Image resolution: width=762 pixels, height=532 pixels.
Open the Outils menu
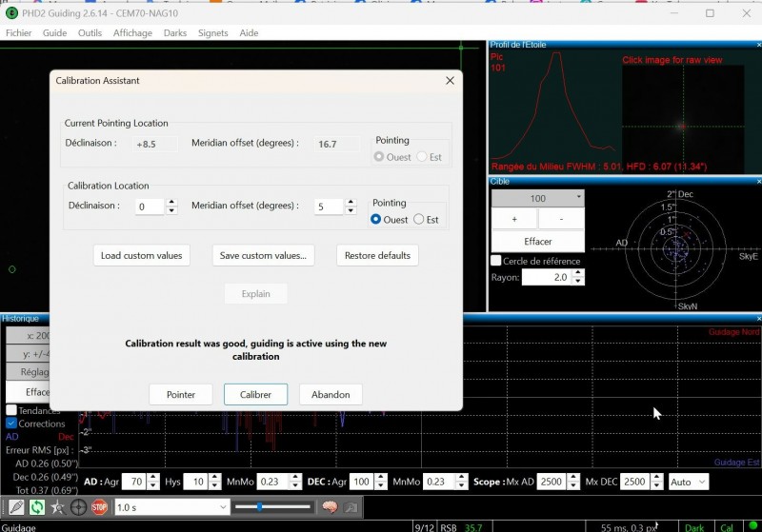click(x=90, y=33)
